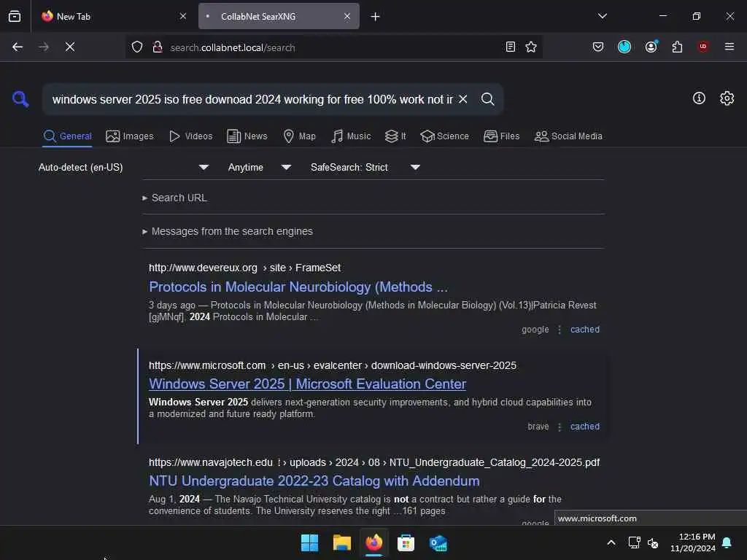The width and height of the screenshot is (747, 560).
Task: Open the Windows Start menu
Action: [x=309, y=542]
